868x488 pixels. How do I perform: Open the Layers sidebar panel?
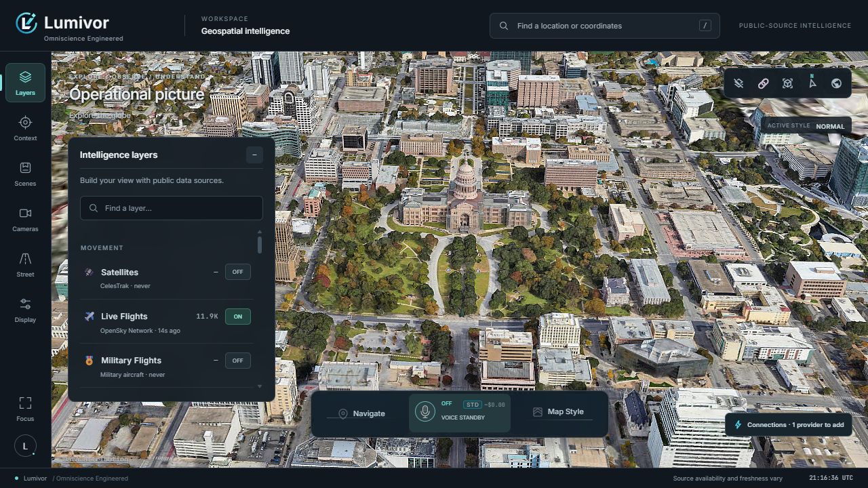click(25, 83)
